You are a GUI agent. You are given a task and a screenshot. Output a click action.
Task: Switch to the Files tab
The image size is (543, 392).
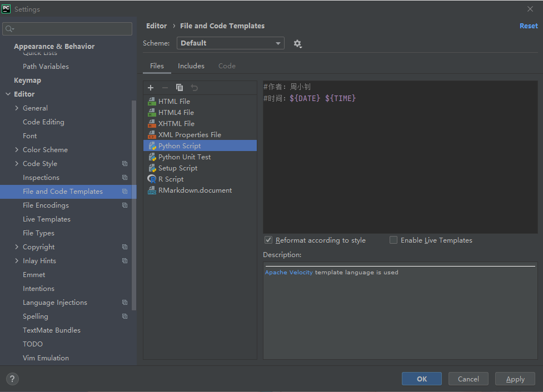(x=157, y=66)
